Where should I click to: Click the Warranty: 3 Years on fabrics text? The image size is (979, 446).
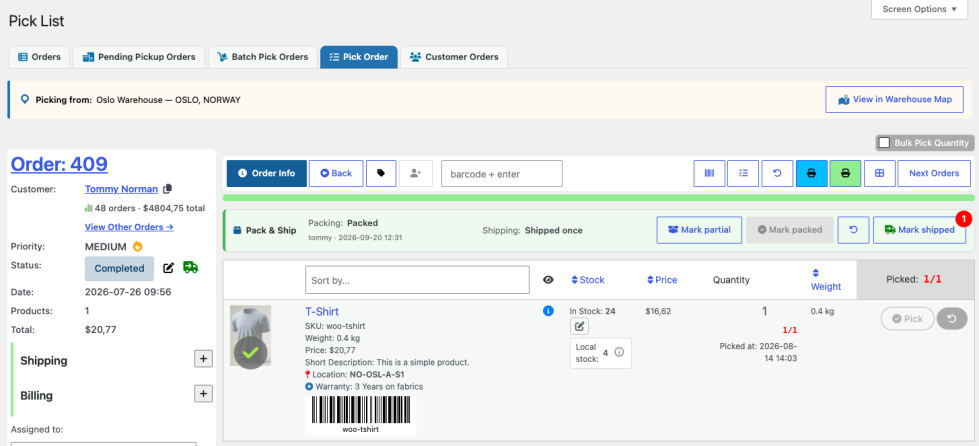368,387
